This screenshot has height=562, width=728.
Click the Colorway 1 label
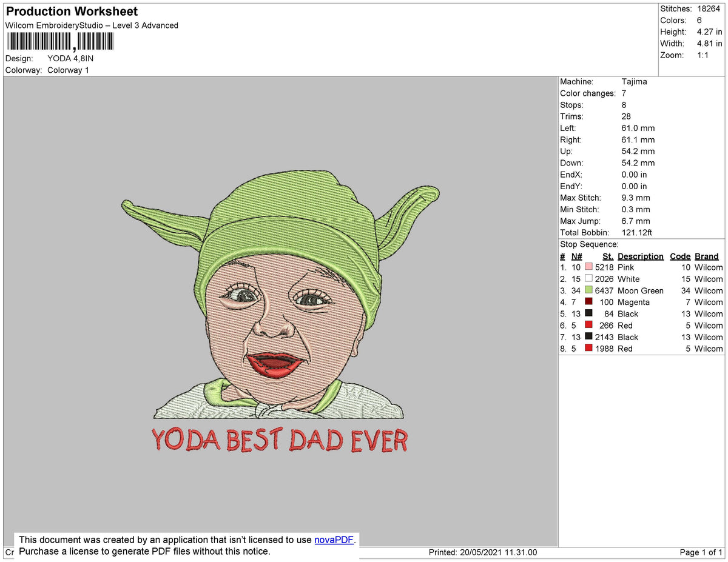68,70
